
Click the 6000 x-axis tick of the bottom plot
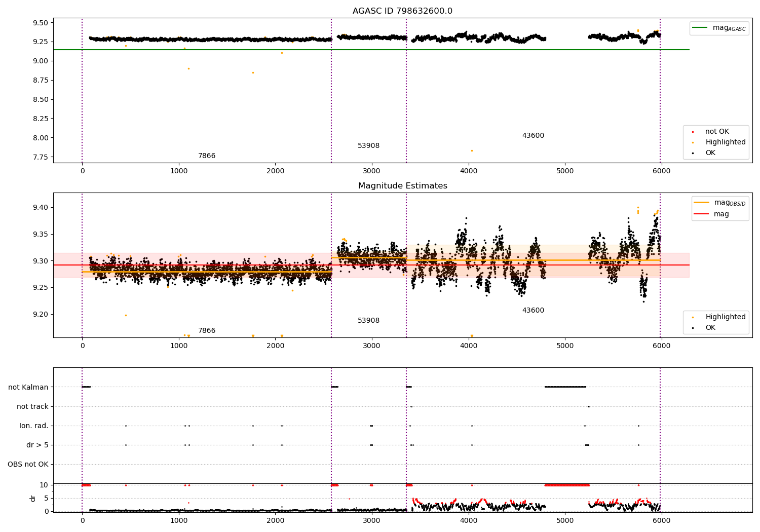point(661,520)
